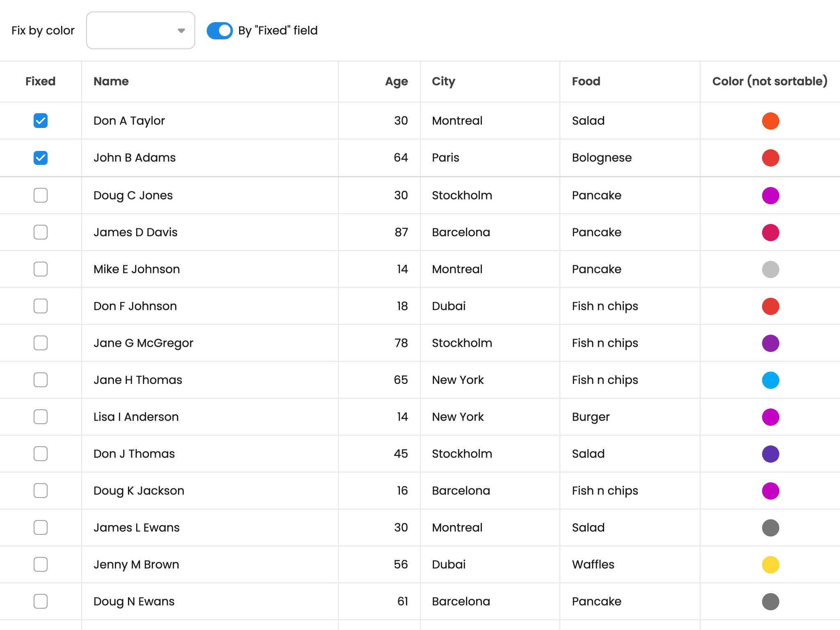Viewport: 840px width, 630px height.
Task: Click indigo dot for Don J Thomas
Action: pyautogui.click(x=771, y=454)
